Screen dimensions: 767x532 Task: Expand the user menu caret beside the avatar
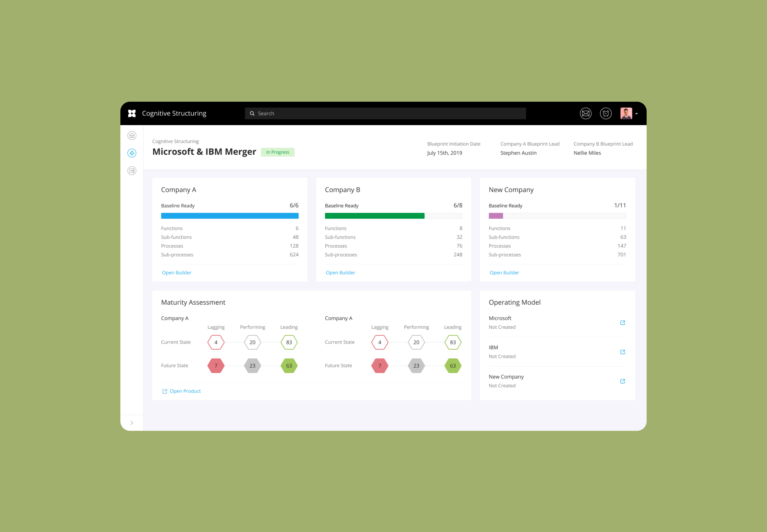[636, 114]
